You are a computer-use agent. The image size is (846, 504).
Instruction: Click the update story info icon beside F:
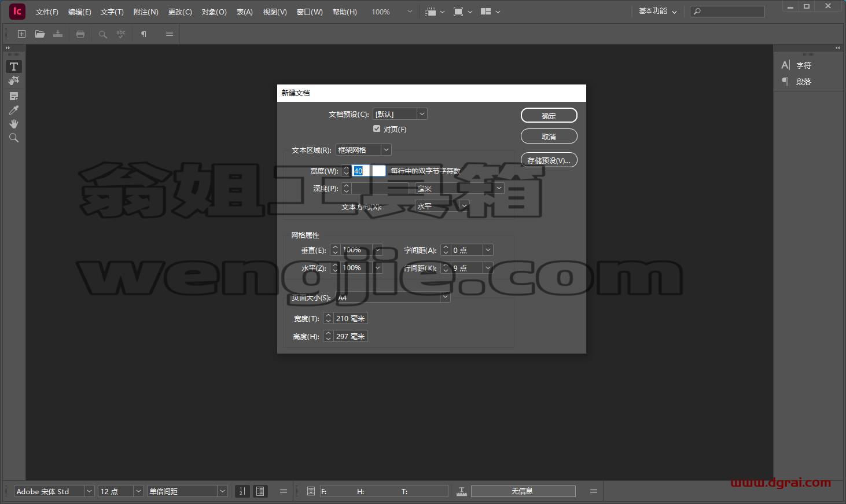pyautogui.click(x=311, y=491)
